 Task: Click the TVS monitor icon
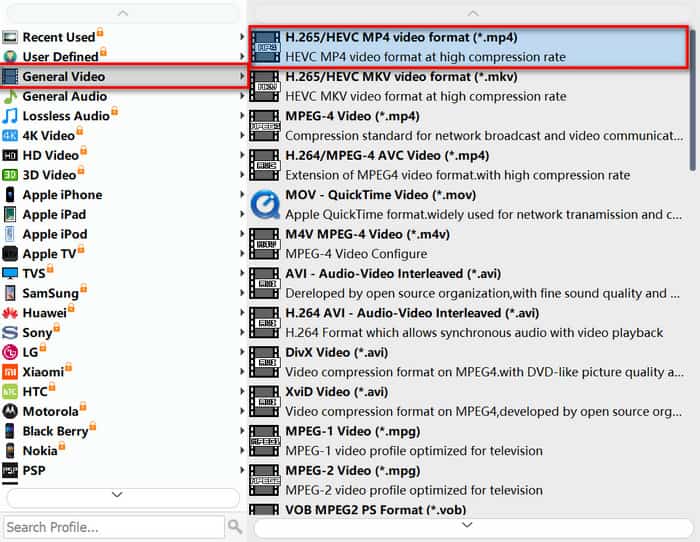[x=10, y=273]
